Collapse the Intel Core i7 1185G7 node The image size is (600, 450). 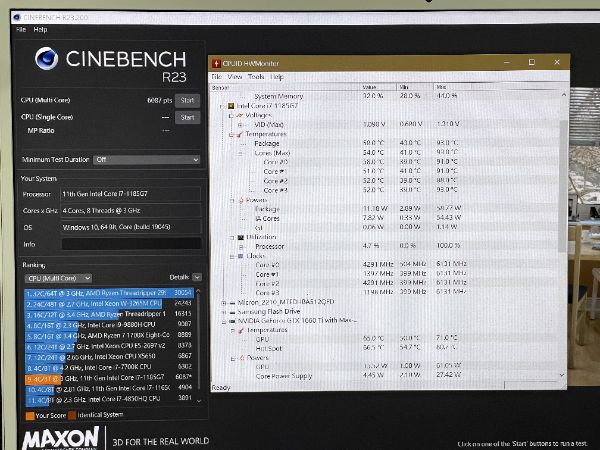[x=222, y=106]
